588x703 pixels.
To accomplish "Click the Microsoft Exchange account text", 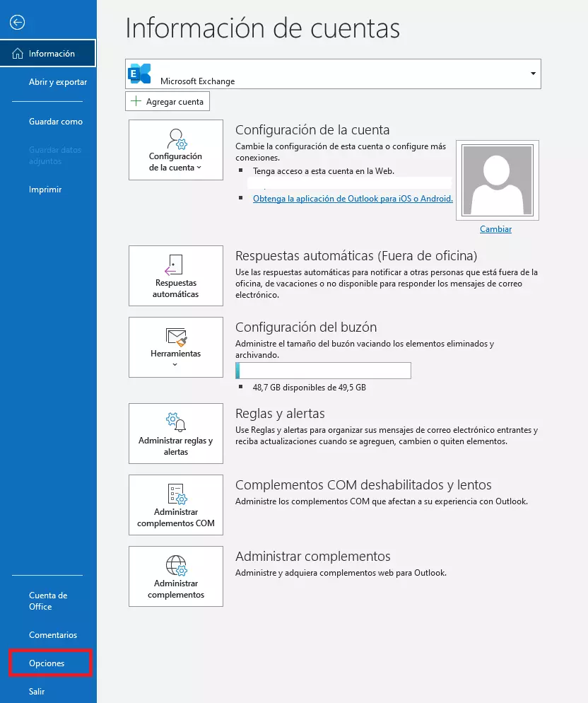I will 198,81.
